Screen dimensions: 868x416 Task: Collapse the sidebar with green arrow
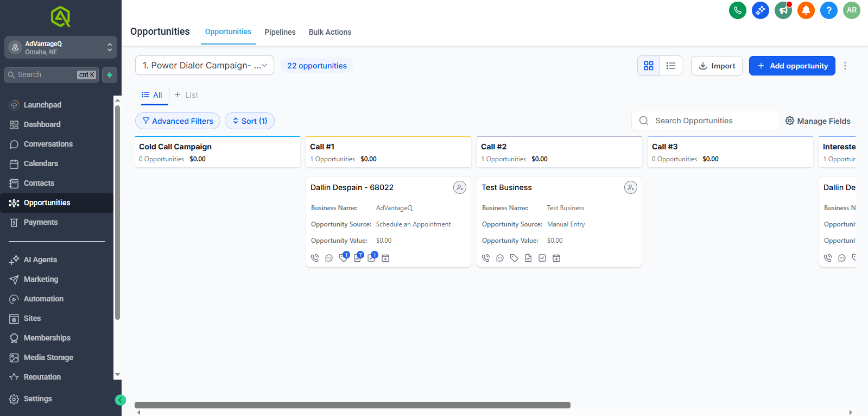coord(121,400)
